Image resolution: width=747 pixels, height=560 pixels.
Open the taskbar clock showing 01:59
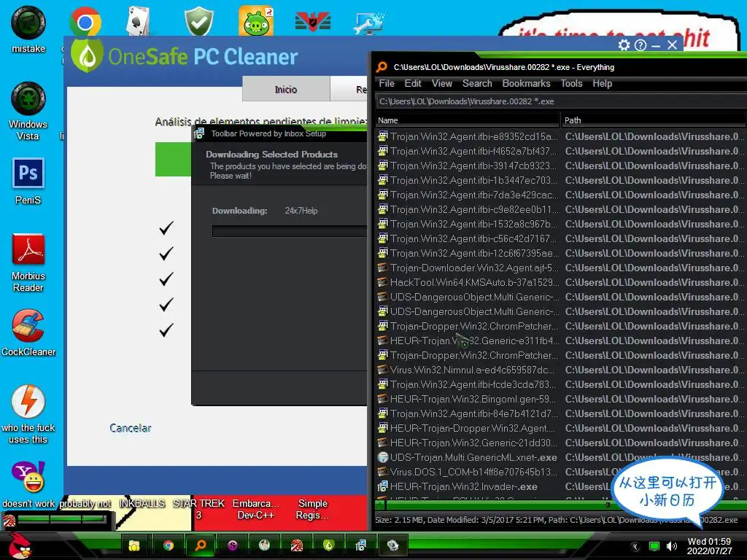coord(709,546)
